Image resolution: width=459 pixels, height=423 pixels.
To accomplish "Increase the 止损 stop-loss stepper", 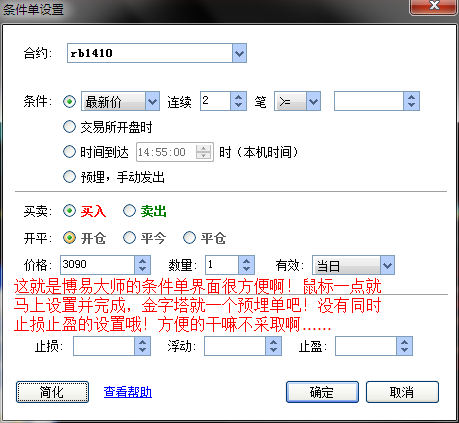I will 143,342.
